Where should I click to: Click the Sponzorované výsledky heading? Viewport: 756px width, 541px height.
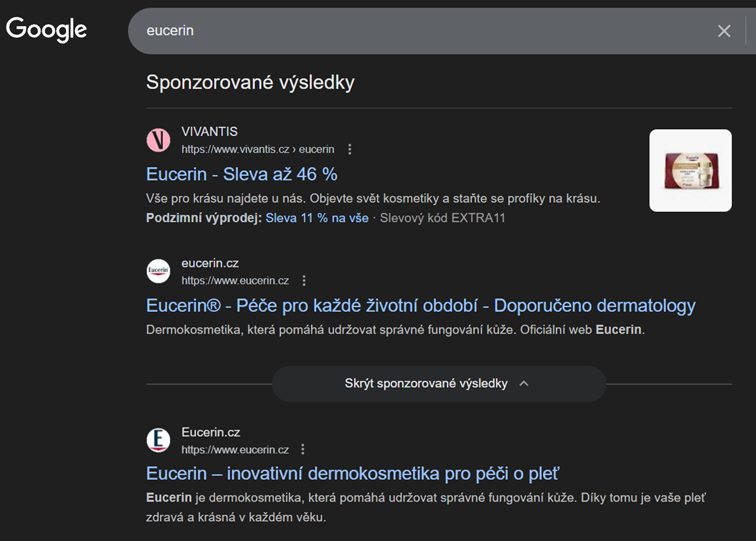click(250, 82)
